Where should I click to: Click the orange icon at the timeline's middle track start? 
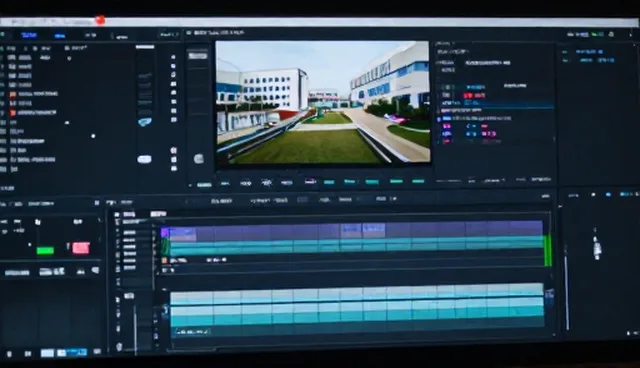click(164, 260)
